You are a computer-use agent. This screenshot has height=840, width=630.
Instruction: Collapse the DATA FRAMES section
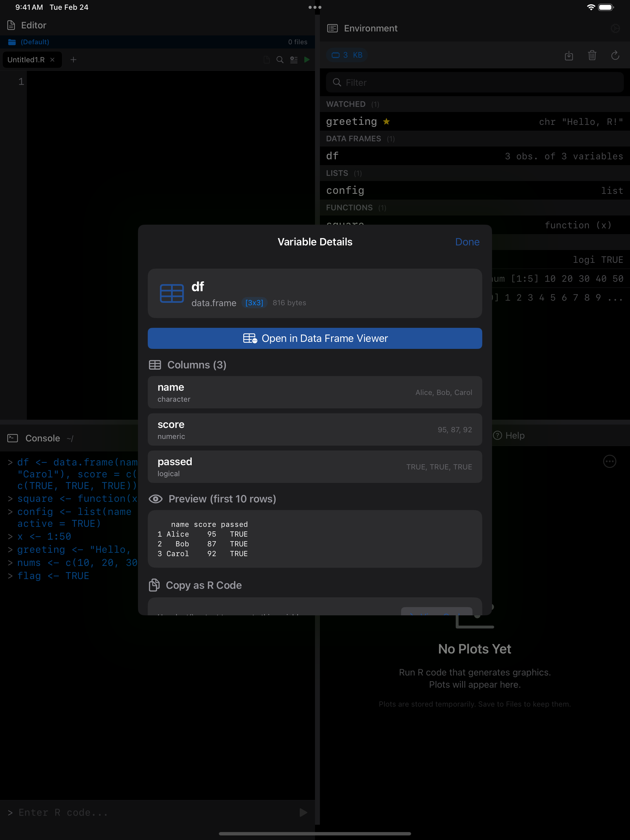(x=354, y=139)
